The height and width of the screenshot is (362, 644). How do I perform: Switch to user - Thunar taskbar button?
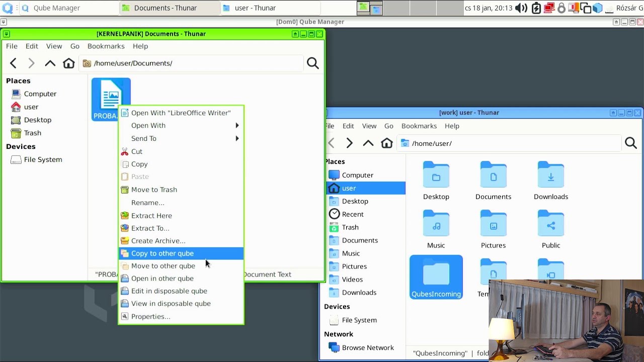[270, 8]
